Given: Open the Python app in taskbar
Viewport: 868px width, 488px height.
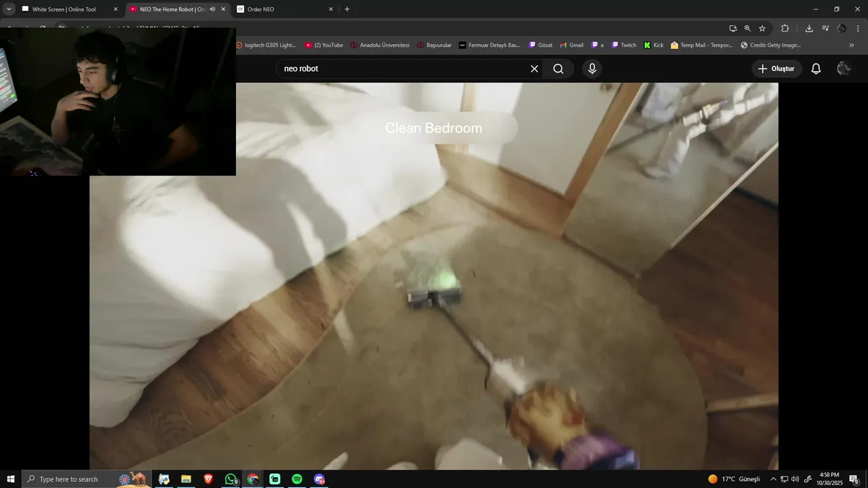Looking at the screenshot, I should [164, 479].
